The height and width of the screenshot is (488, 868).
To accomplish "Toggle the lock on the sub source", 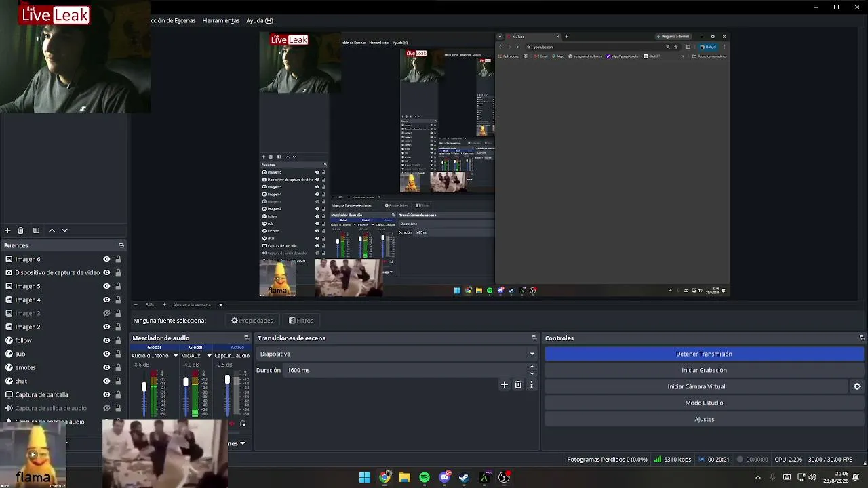I will (118, 354).
